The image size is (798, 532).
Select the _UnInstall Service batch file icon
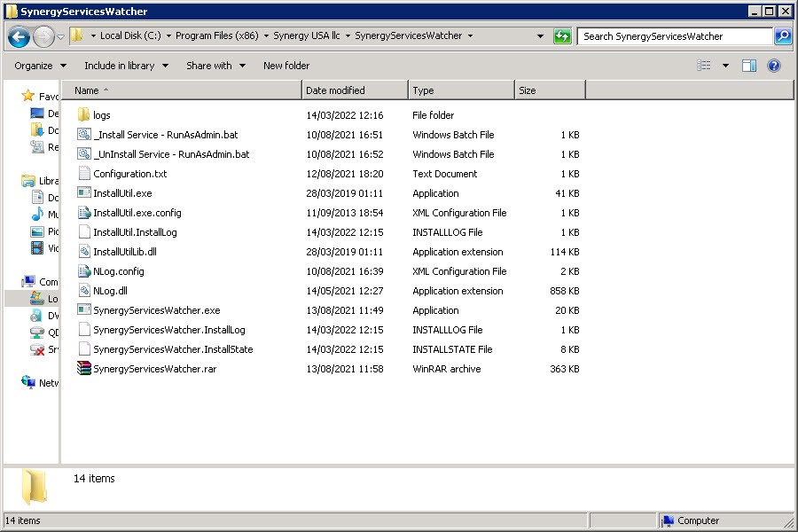[x=83, y=153]
